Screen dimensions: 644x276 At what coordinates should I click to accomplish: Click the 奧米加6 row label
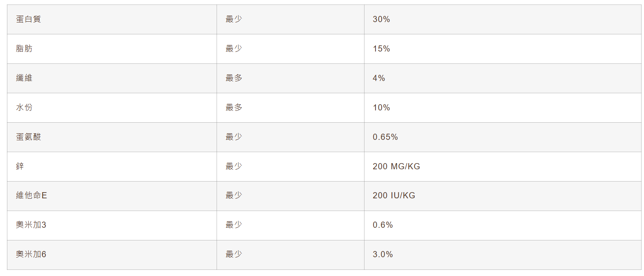[x=31, y=254]
